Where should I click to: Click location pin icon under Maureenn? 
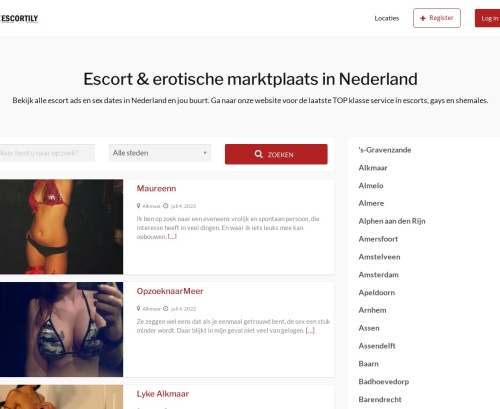138,206
